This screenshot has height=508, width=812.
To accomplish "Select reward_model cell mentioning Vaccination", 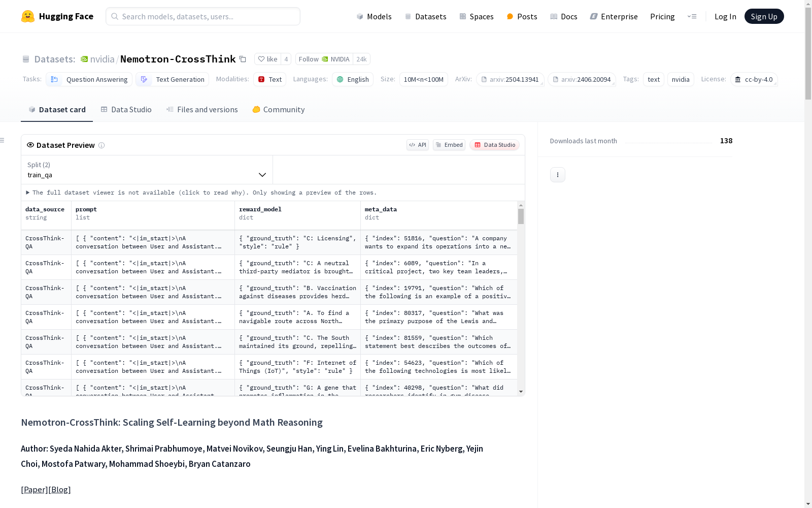I will [x=298, y=292].
